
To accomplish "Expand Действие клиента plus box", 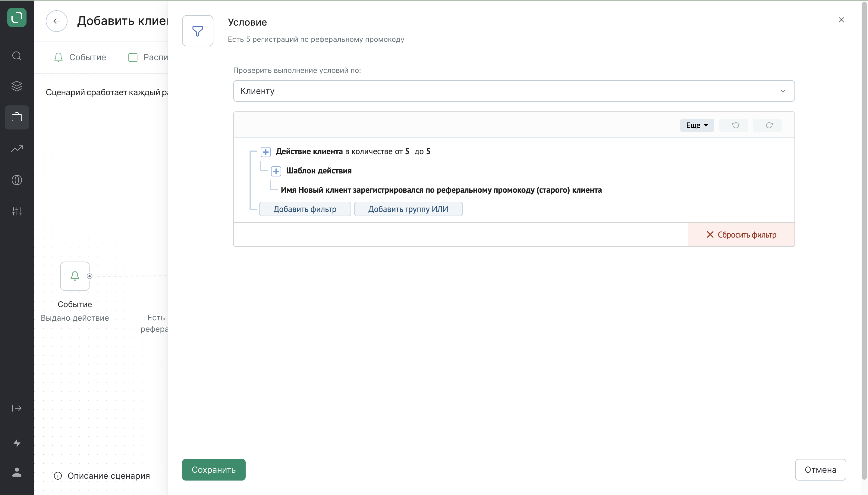I will 266,152.
